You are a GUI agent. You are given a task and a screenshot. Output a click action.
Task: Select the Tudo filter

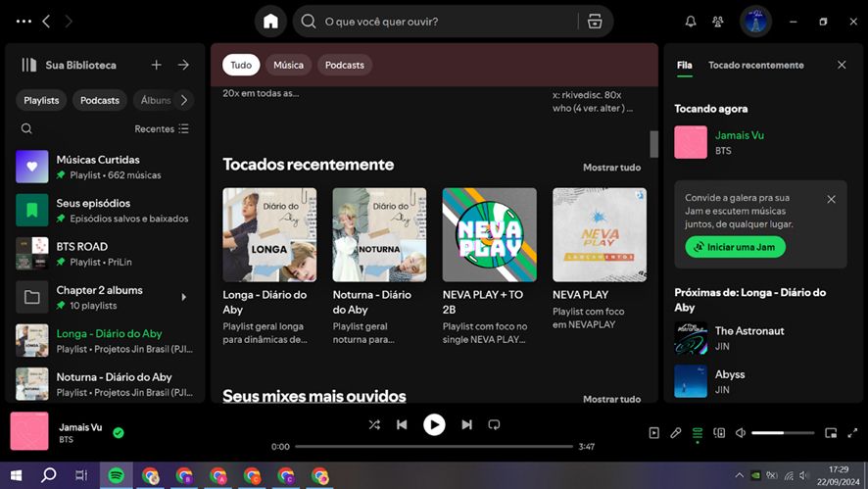[x=241, y=65]
